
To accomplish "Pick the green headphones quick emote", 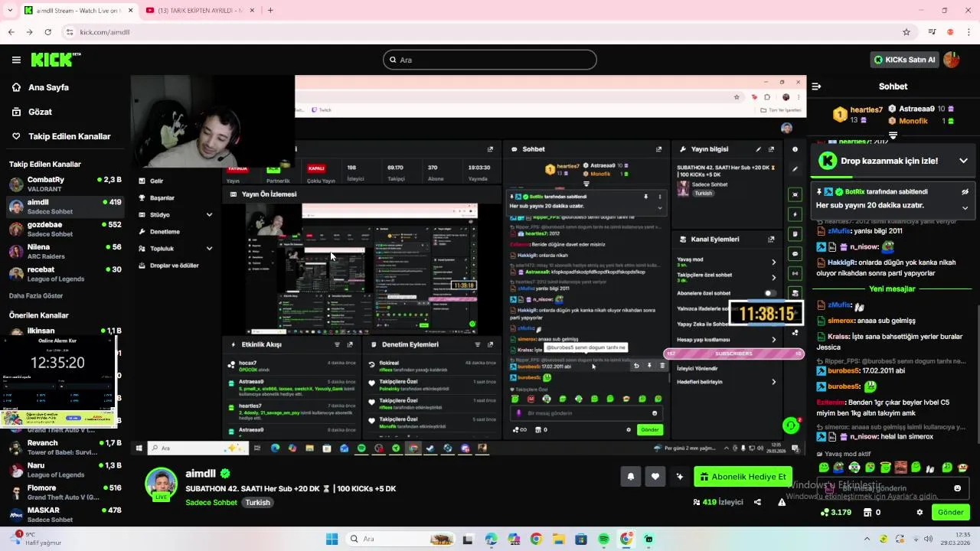I will (854, 467).
